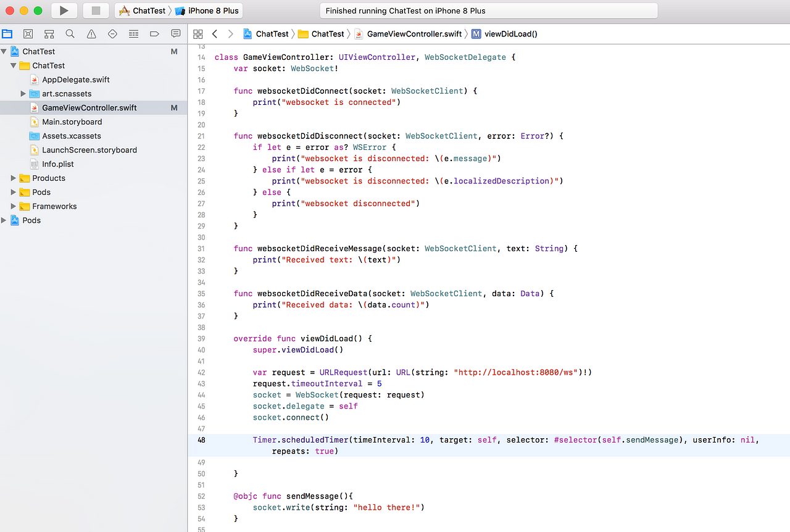Image resolution: width=790 pixels, height=532 pixels.
Task: Select ChatTest scheme in toolbar
Action: 143,10
